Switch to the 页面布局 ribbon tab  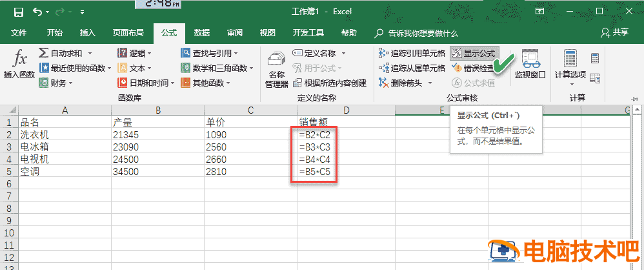click(x=128, y=34)
